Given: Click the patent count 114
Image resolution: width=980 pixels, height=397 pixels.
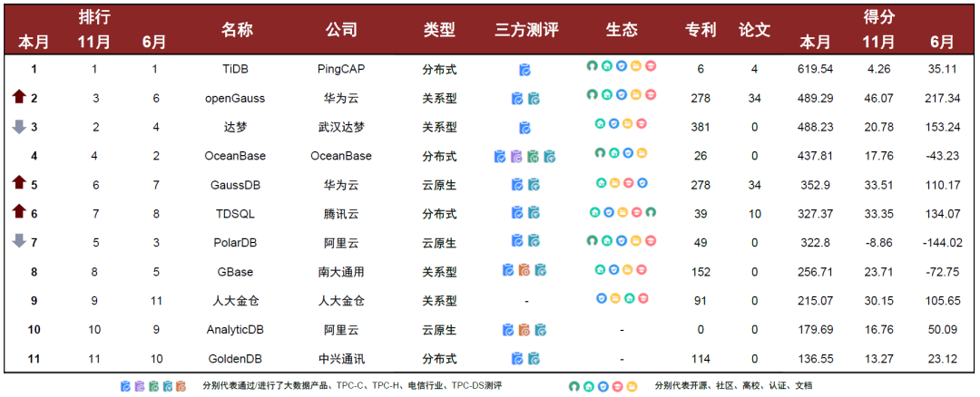Looking at the screenshot, I should tap(701, 359).
